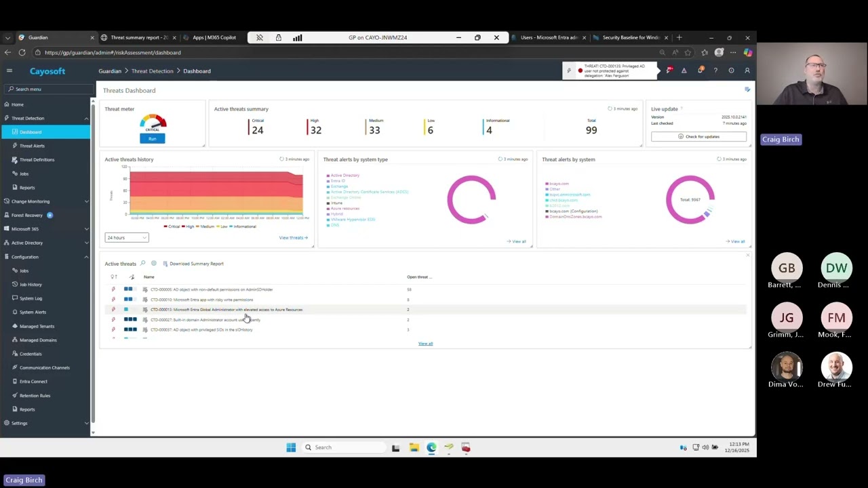Open the question mark help icon in header
This screenshot has width=868, height=488.
pyautogui.click(x=715, y=70)
